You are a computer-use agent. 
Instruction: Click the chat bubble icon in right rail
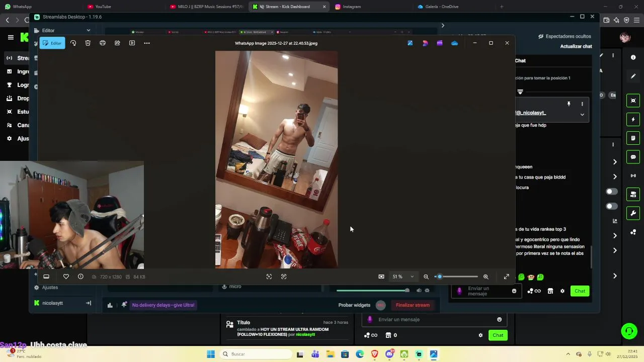633,157
